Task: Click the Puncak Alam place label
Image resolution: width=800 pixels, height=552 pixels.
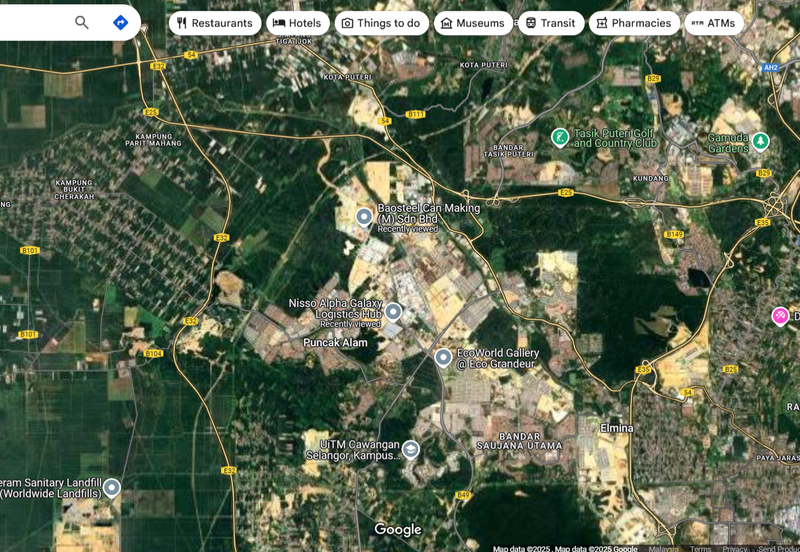Action: (335, 343)
